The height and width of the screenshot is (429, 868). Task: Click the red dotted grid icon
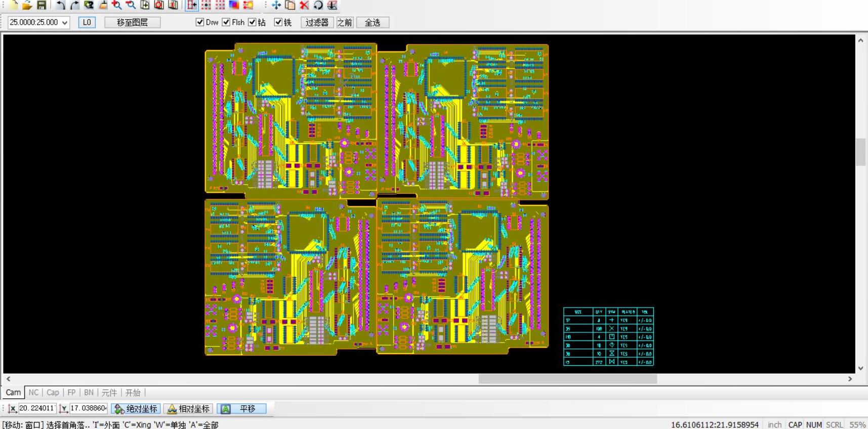click(x=220, y=5)
